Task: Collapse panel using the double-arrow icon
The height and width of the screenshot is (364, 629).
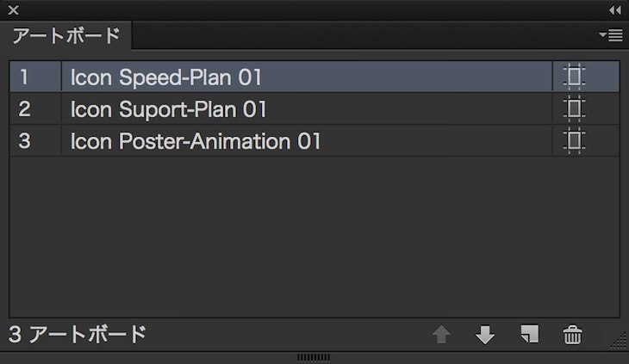Action: [614, 10]
